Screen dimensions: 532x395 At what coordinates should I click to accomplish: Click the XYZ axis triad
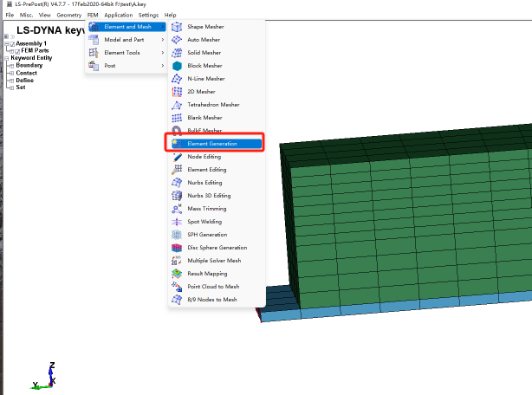[x=44, y=376]
